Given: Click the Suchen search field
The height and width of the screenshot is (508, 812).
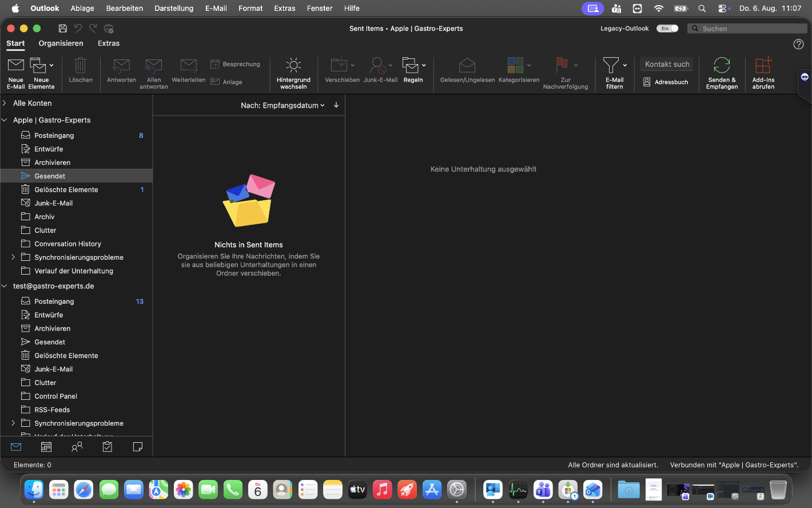Looking at the screenshot, I should click(747, 29).
